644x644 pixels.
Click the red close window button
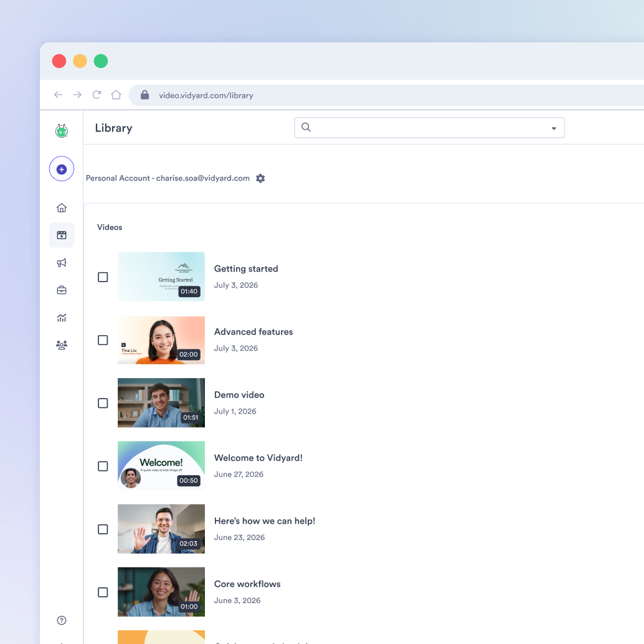pyautogui.click(x=59, y=61)
